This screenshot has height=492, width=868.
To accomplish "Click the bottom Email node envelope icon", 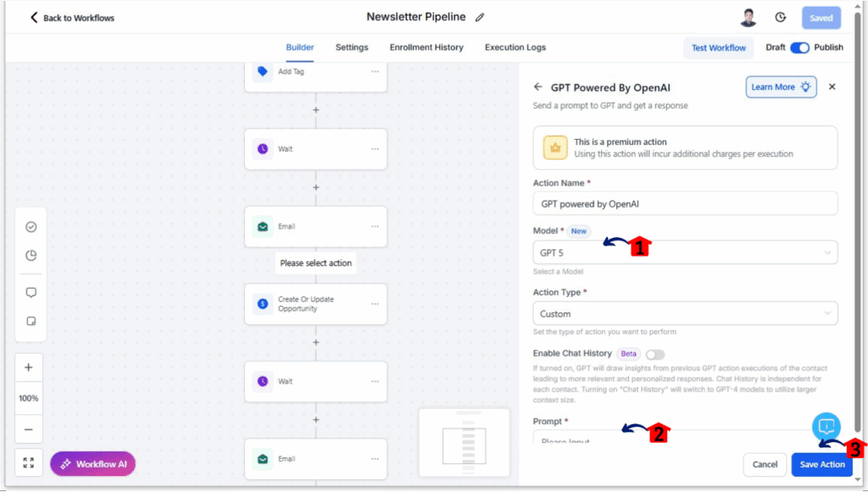I will pyautogui.click(x=263, y=459).
